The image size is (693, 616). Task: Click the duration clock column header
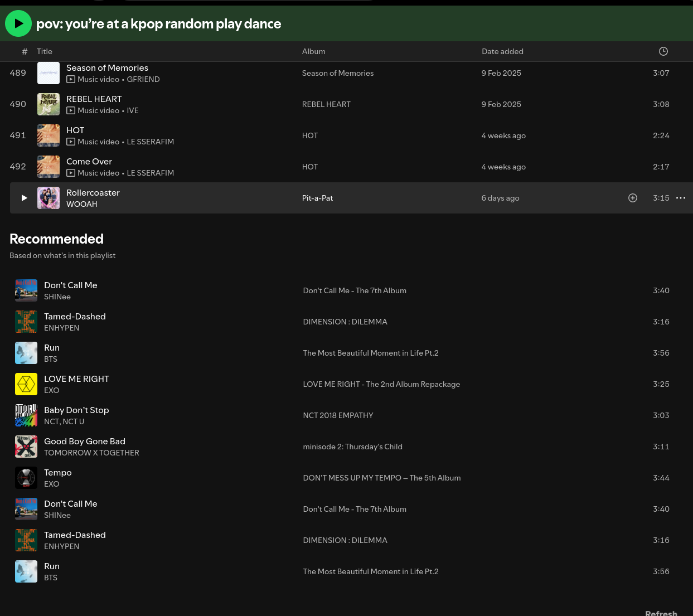click(663, 51)
